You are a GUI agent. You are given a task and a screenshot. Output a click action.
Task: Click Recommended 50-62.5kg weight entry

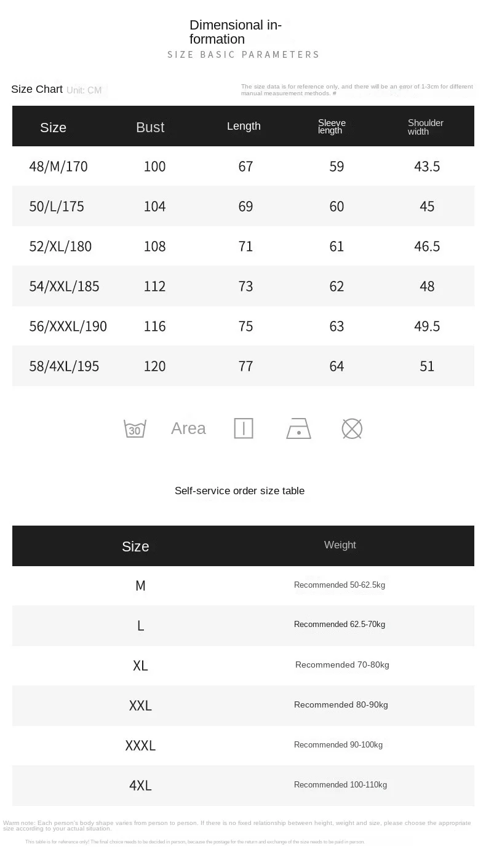(x=340, y=585)
